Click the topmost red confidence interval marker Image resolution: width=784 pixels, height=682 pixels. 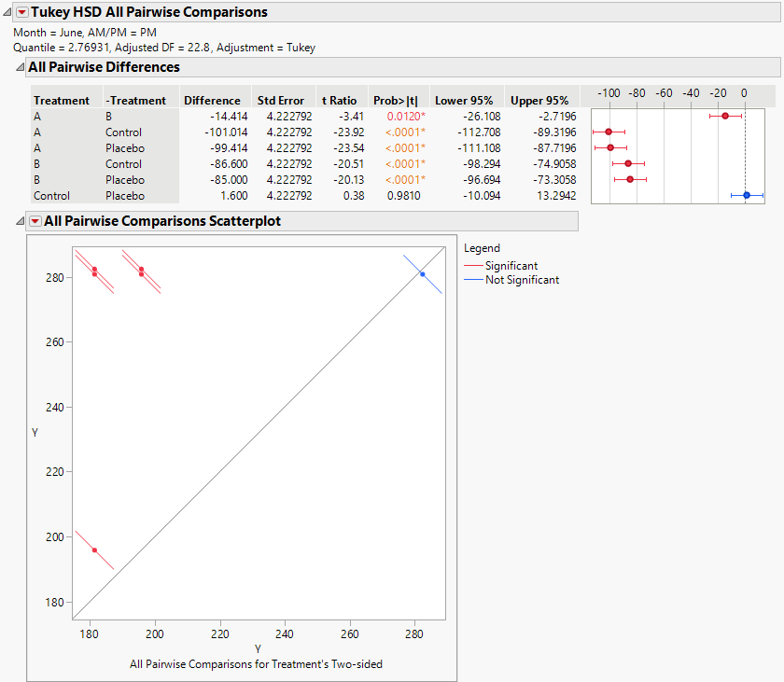(725, 116)
